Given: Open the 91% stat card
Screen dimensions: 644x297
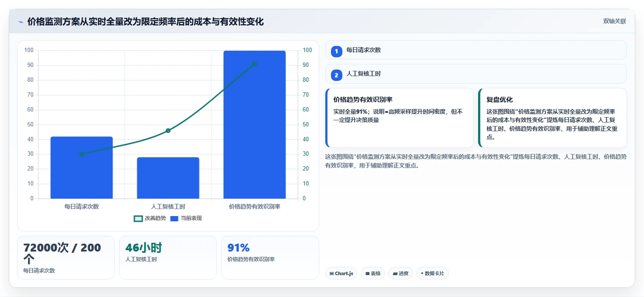Looking at the screenshot, I should (x=270, y=258).
